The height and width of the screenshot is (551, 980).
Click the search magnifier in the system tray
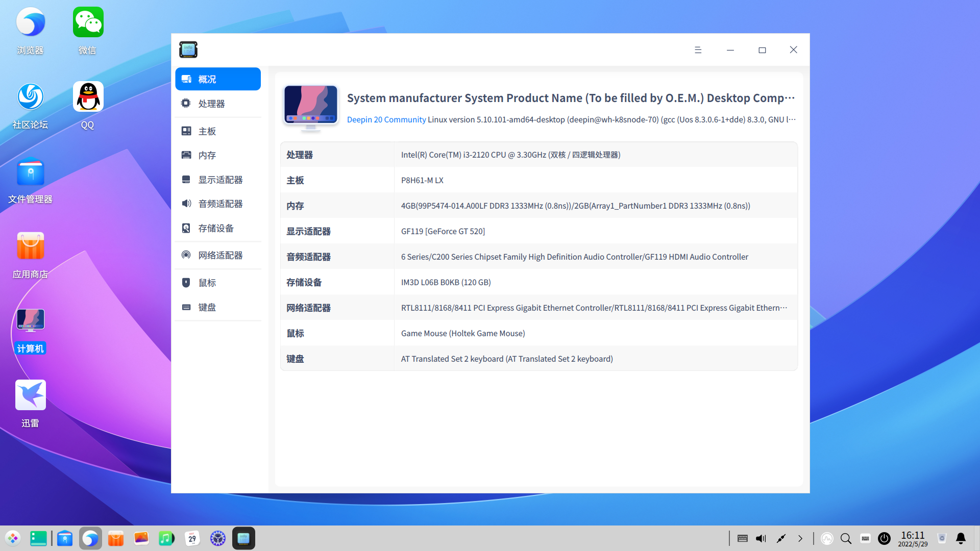pos(846,538)
